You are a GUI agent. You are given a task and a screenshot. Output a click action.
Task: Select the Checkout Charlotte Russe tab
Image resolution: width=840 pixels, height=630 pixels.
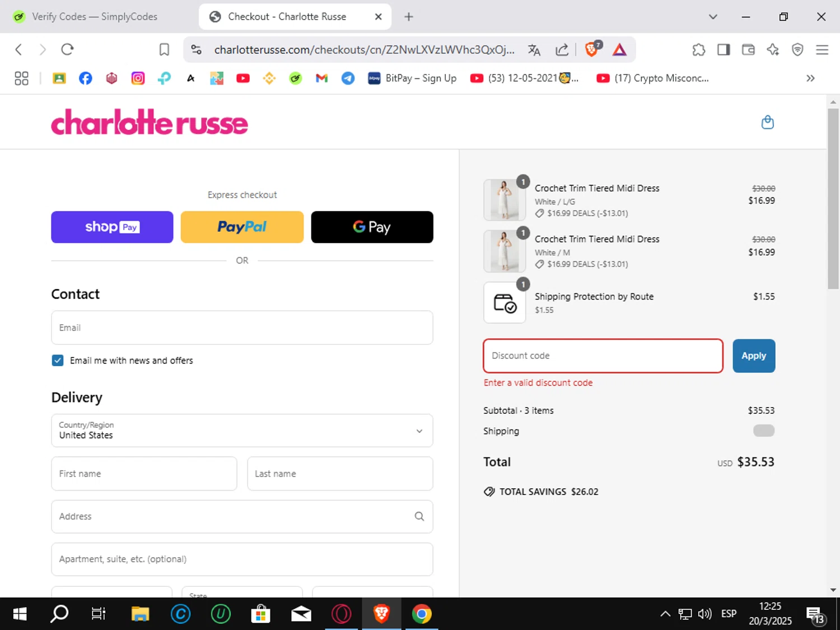point(286,17)
